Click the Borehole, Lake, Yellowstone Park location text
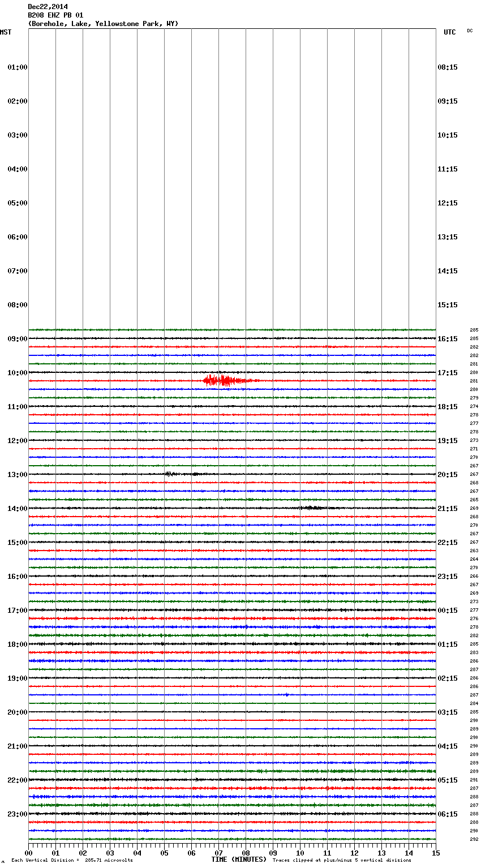This screenshot has width=481, height=868. [103, 24]
